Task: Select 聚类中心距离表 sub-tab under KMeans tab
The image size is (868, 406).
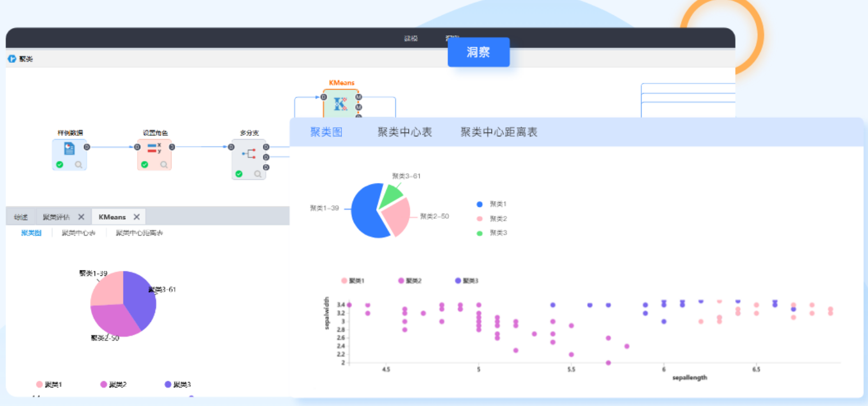Action: tap(139, 233)
